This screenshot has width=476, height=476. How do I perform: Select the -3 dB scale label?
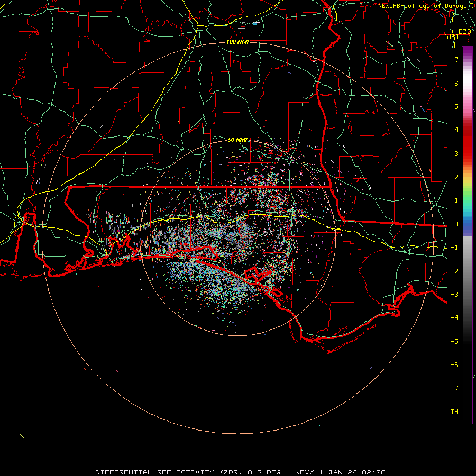(x=454, y=295)
